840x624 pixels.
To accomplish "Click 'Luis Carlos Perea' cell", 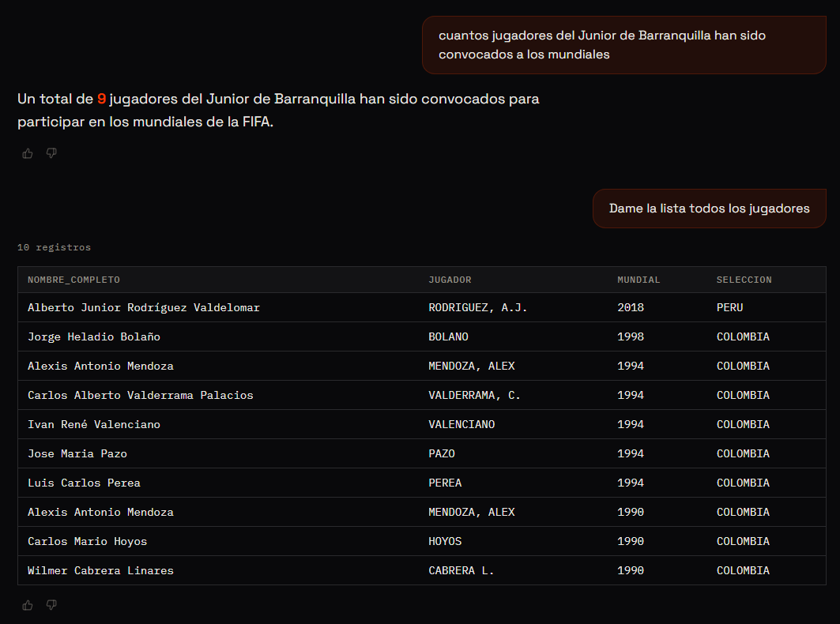I will (84, 483).
